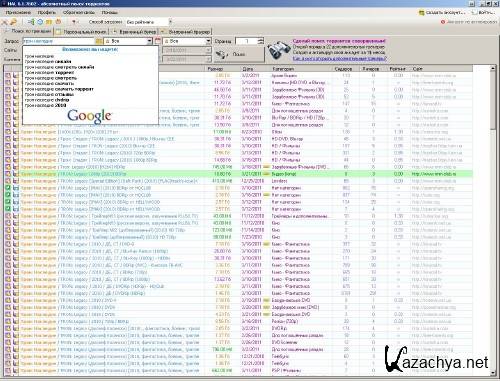The width and height of the screenshot is (500, 381).
Task: Click the yellow flag in the green highlighted row
Action: [266, 174]
